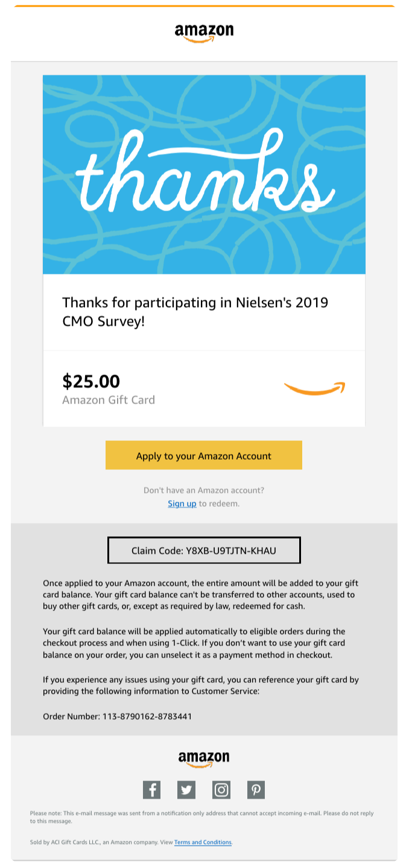Open the Pinterest social icon
409x868 pixels.
click(256, 790)
